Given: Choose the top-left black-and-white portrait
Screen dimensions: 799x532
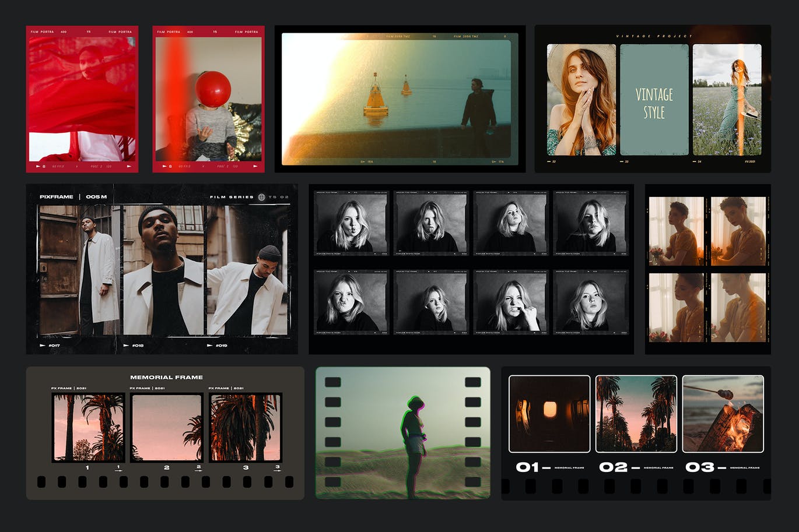Looking at the screenshot, I should (x=351, y=223).
